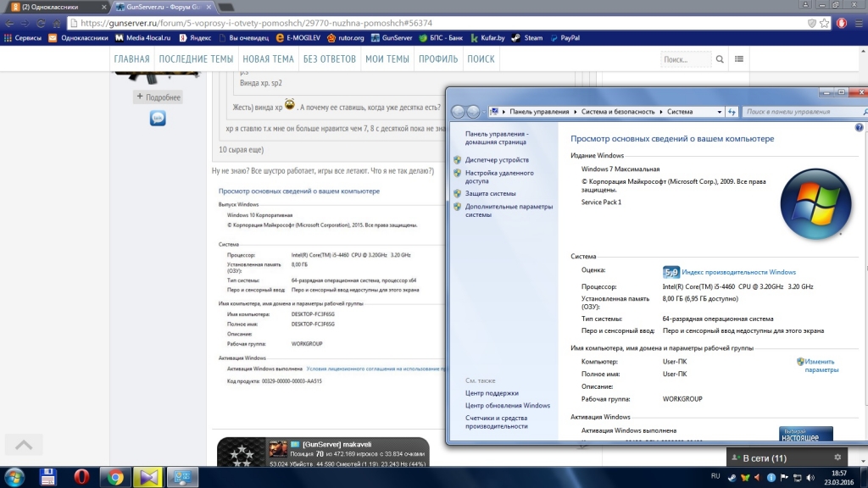Click 'Изменить параметры' computer name link
868x488 pixels.
pyautogui.click(x=821, y=365)
